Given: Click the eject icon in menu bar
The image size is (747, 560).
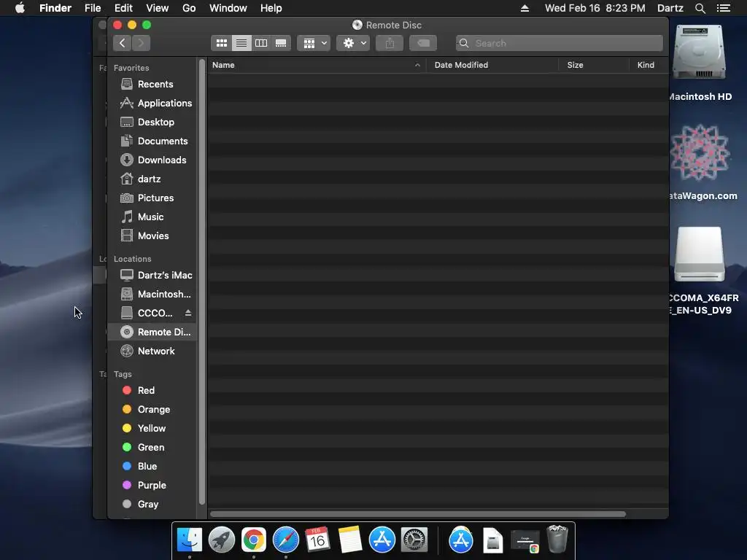Looking at the screenshot, I should tap(525, 8).
